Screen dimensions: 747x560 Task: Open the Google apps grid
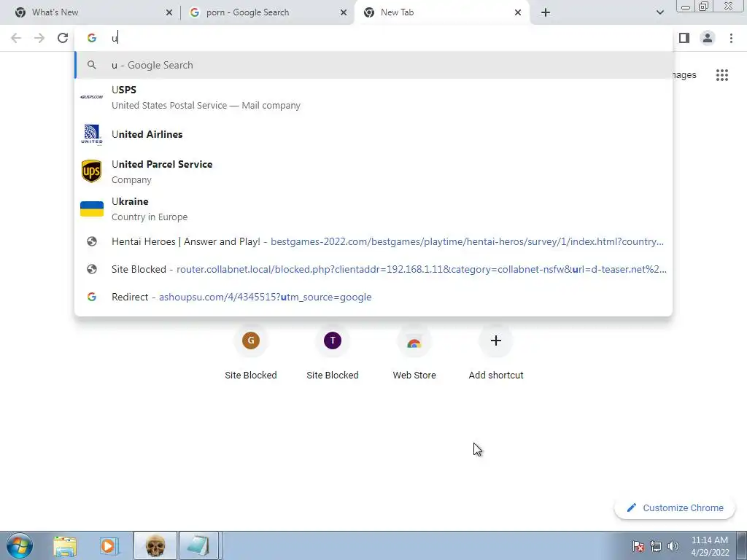point(722,75)
